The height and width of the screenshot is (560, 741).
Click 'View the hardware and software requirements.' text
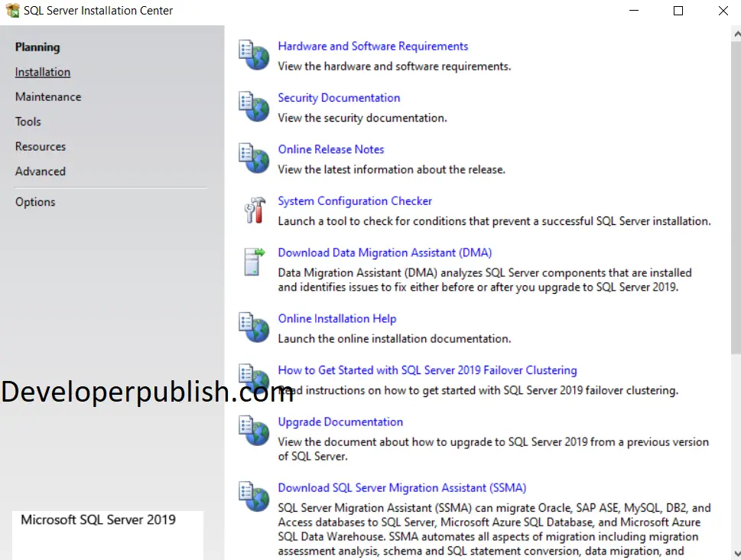394,67
